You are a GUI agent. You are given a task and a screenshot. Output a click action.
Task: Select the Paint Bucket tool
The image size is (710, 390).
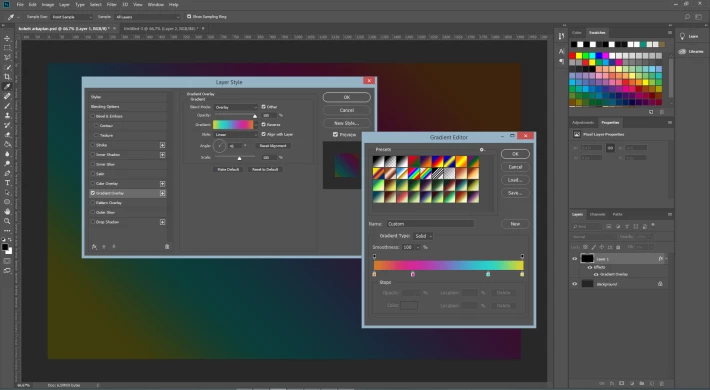click(7, 144)
